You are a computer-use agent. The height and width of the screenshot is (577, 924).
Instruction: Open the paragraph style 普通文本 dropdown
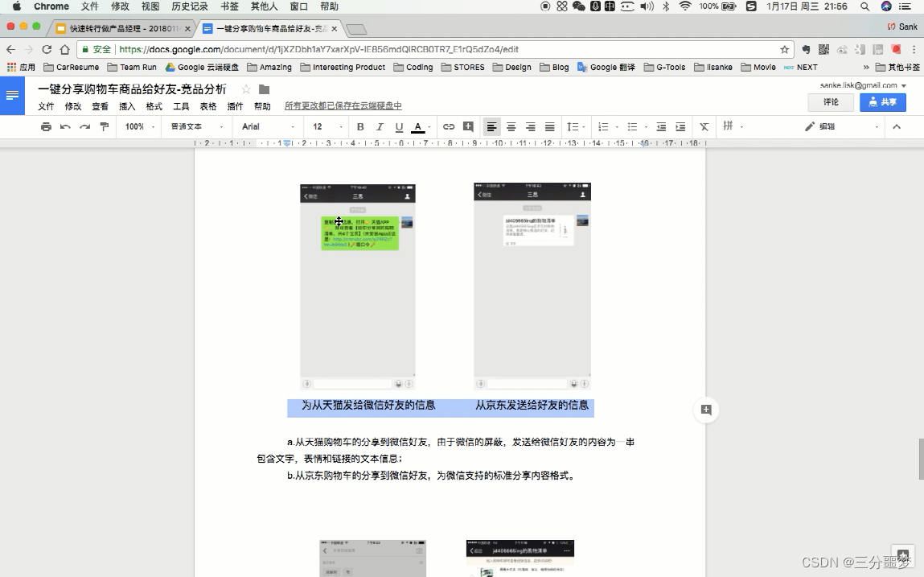pyautogui.click(x=197, y=126)
